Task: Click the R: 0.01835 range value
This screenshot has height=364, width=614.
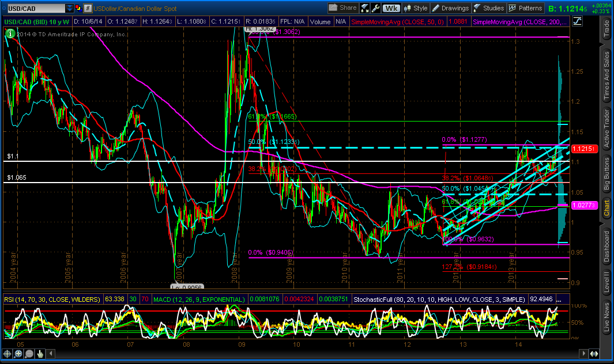Action: point(261,21)
